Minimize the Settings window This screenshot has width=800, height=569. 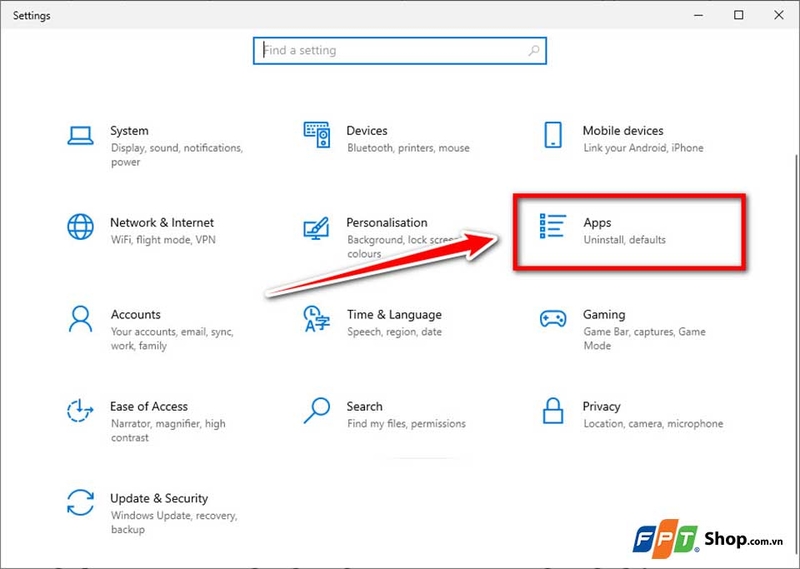[x=698, y=15]
